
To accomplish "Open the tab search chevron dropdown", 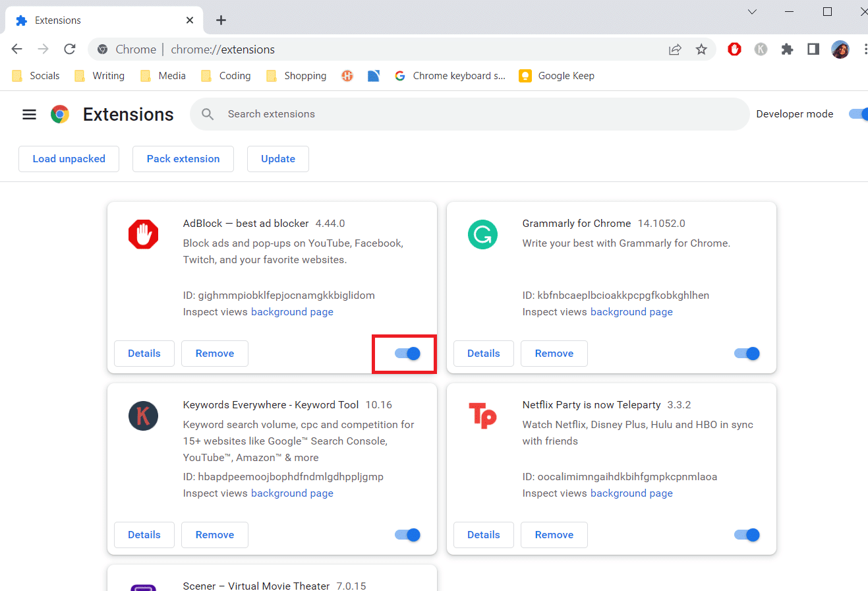I will (x=752, y=11).
